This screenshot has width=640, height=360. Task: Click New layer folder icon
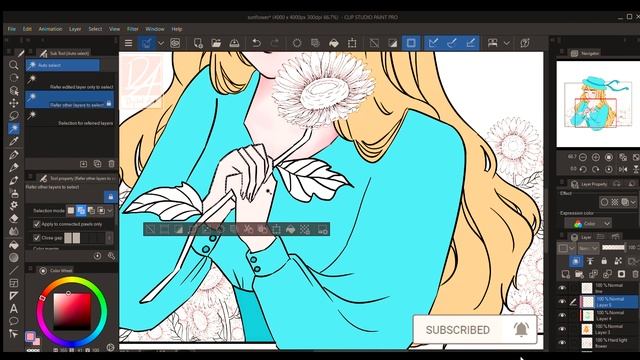pos(579,274)
